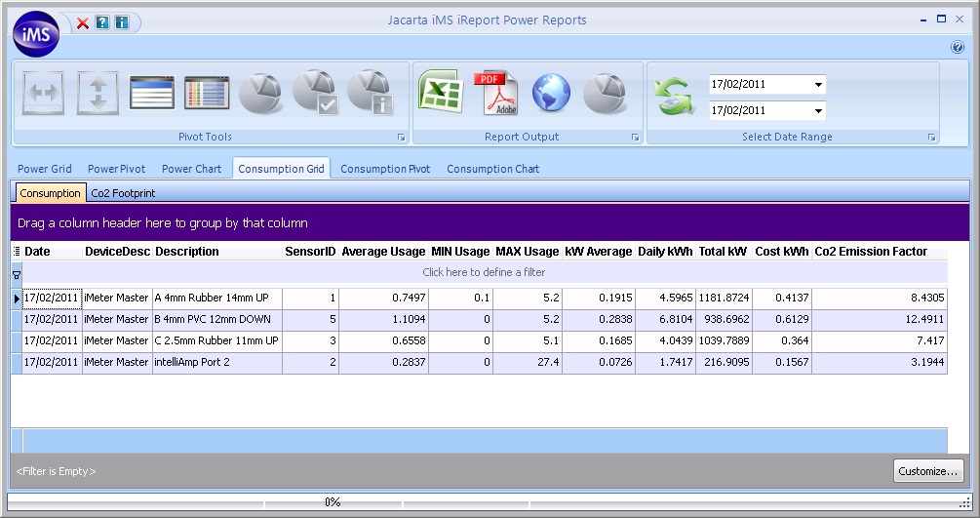Screen dimensions: 980x518
Task: Click the column chooser icon left of Date header
Action: (x=17, y=252)
